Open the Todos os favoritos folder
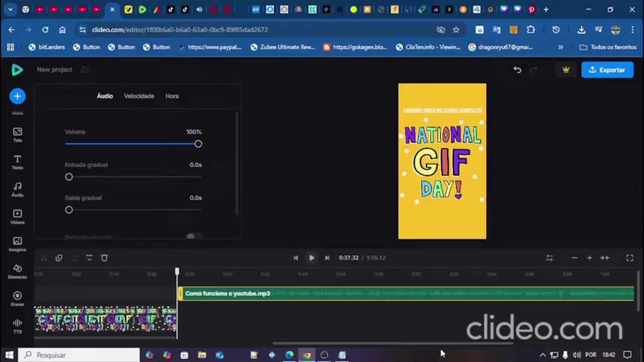 608,47
